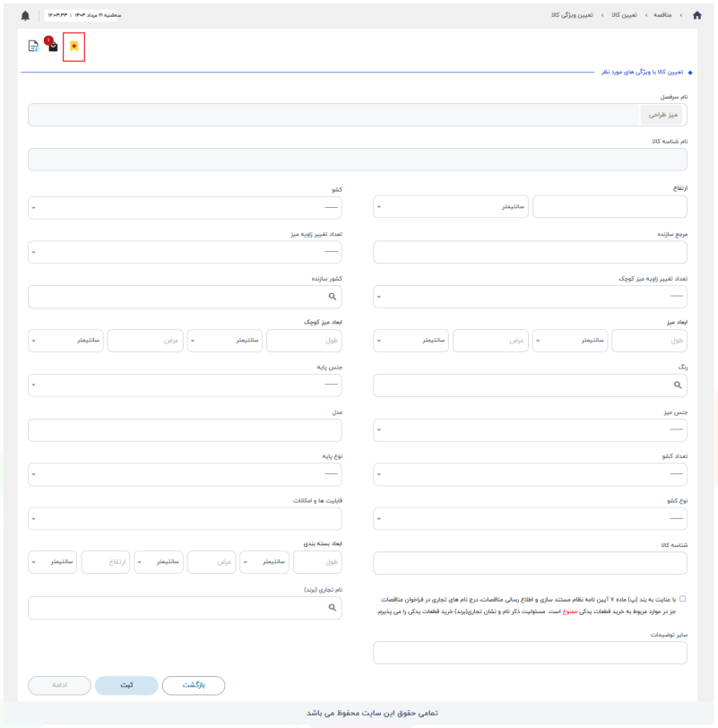Viewport: 718px width, 728px height.
Task: Expand the تعداد کشو dropdown
Action: (530, 474)
